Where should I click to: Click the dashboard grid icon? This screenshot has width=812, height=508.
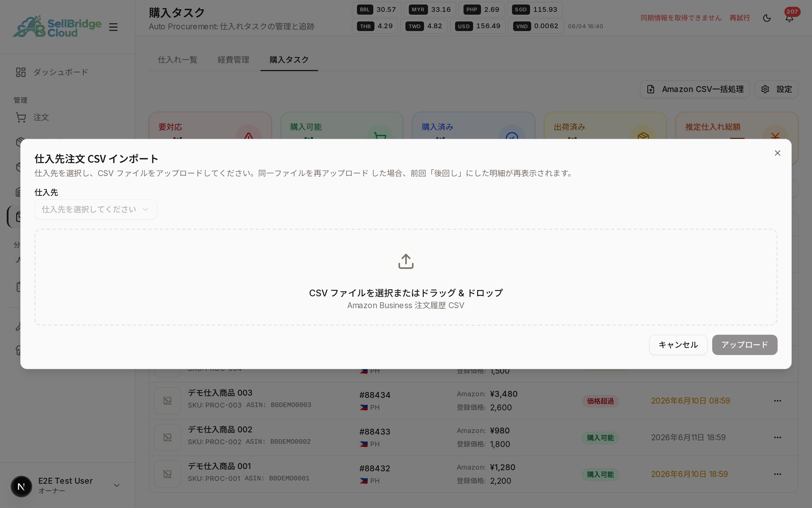pyautogui.click(x=21, y=72)
